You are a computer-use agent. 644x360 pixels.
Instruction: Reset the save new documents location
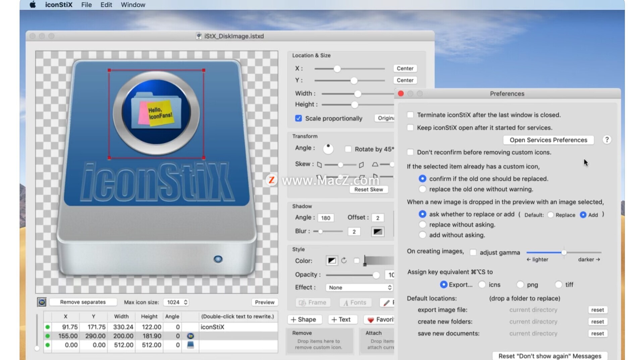click(597, 333)
